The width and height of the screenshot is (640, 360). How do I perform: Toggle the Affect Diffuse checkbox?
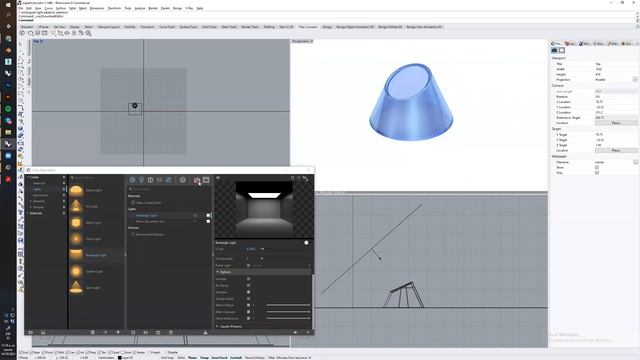click(248, 305)
